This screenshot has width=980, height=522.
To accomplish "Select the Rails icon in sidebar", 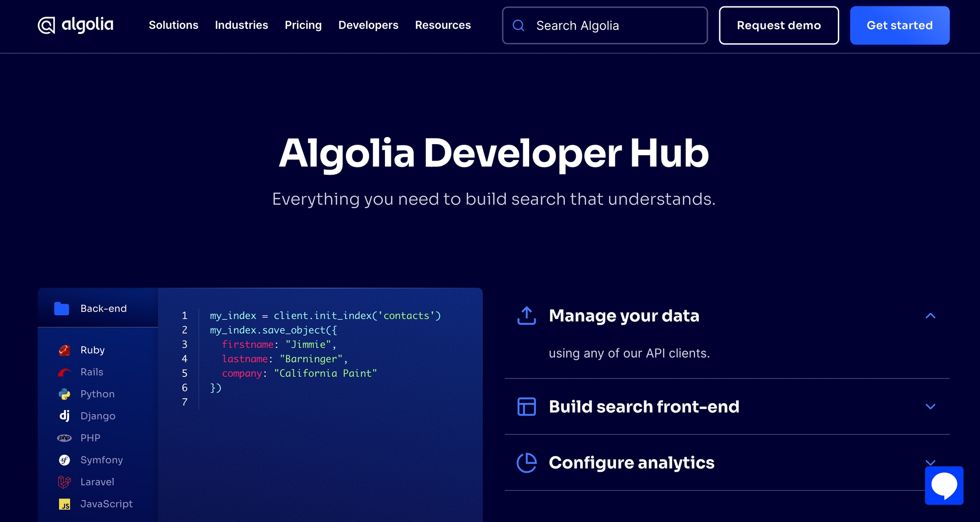I will click(x=64, y=372).
